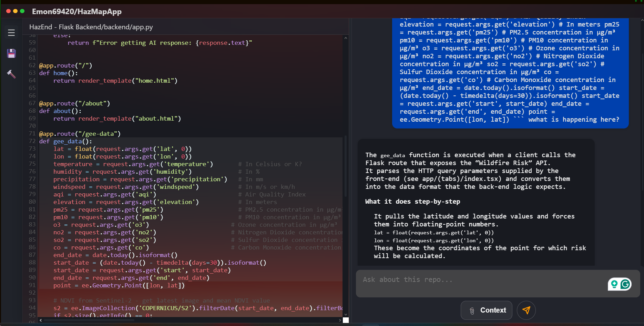644x326 pixels.
Task: Click the 'return render_template("home.html")' line
Action: pos(115,81)
